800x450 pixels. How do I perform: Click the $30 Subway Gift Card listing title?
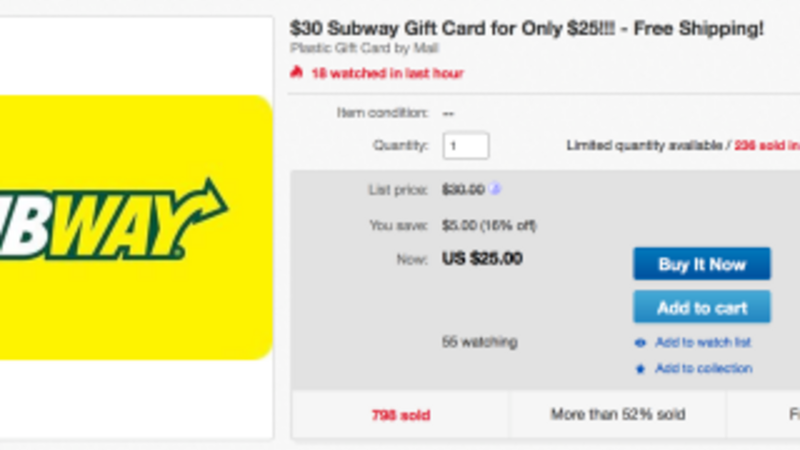pos(527,29)
